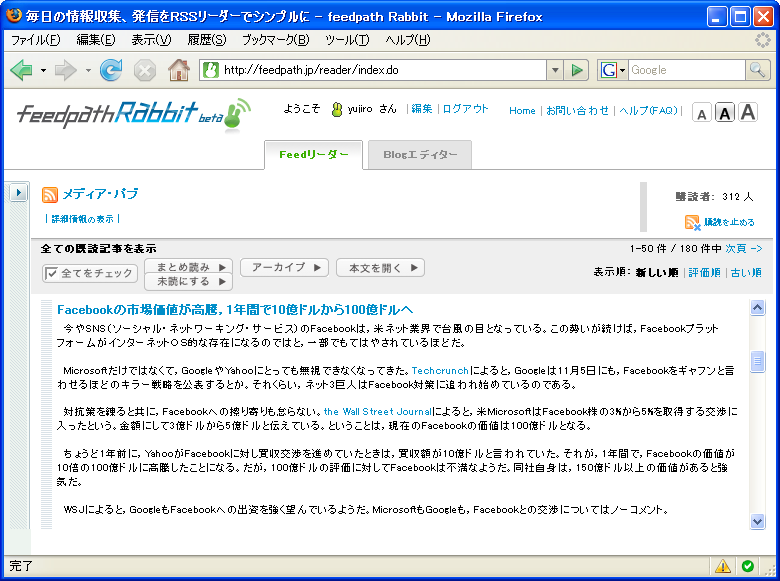Screen dimensions: 780x581
Task: Click the 詳細情報の表示 link
Action: (83, 219)
